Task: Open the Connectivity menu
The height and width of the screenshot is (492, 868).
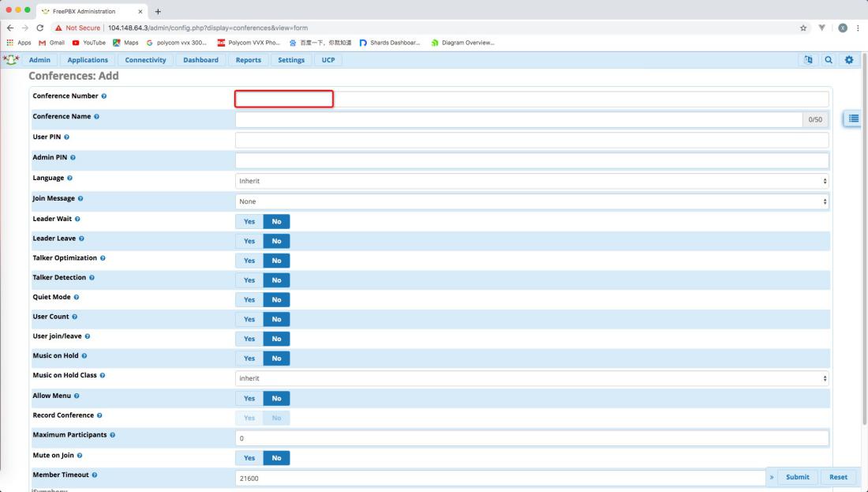Action: pos(145,60)
